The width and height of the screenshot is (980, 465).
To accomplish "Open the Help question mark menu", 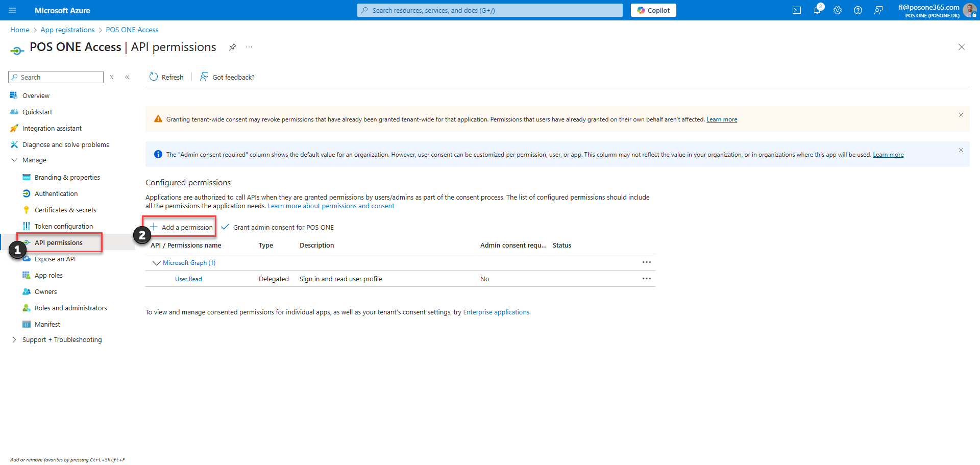I will (x=858, y=10).
